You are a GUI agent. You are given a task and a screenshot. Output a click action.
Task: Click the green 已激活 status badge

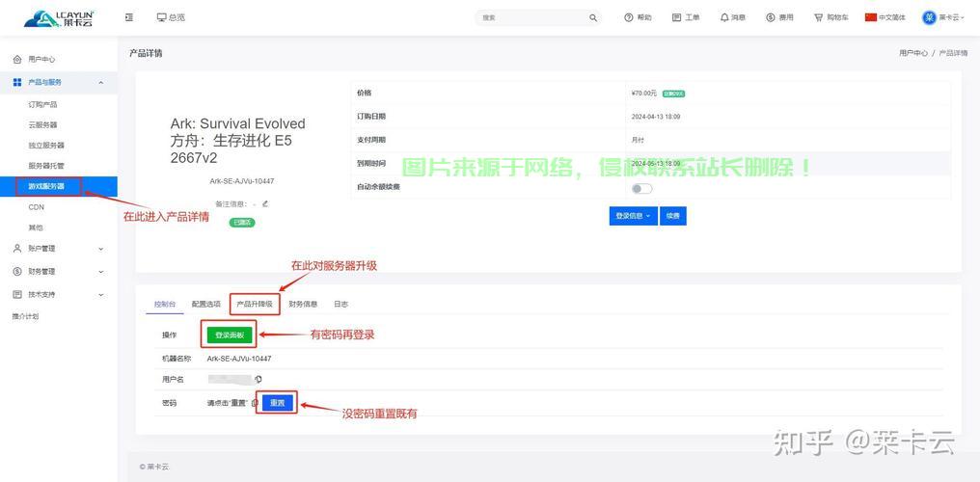pos(242,223)
